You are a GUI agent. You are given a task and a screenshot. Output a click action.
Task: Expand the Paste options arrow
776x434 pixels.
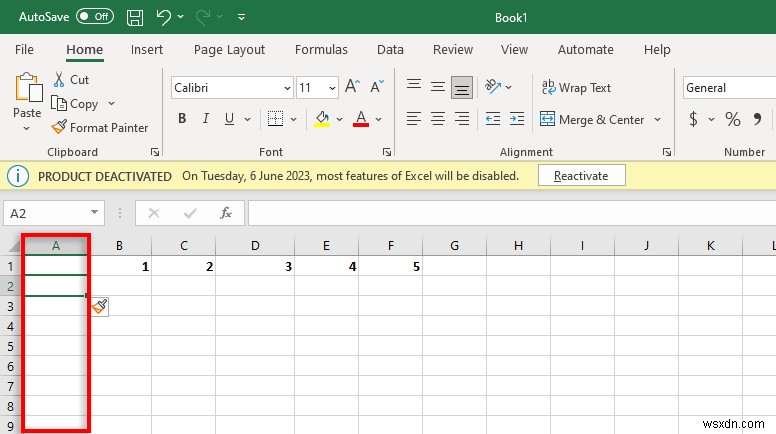(x=27, y=129)
